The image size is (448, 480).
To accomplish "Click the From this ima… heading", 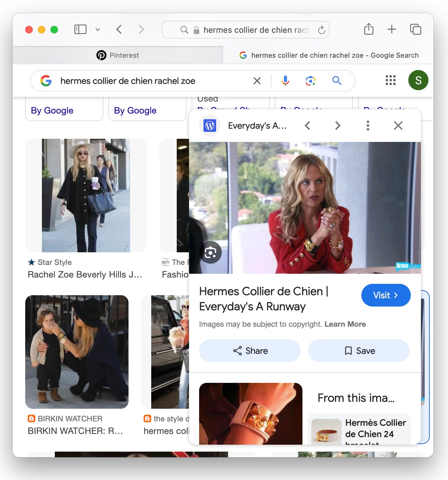I will pos(356,398).
